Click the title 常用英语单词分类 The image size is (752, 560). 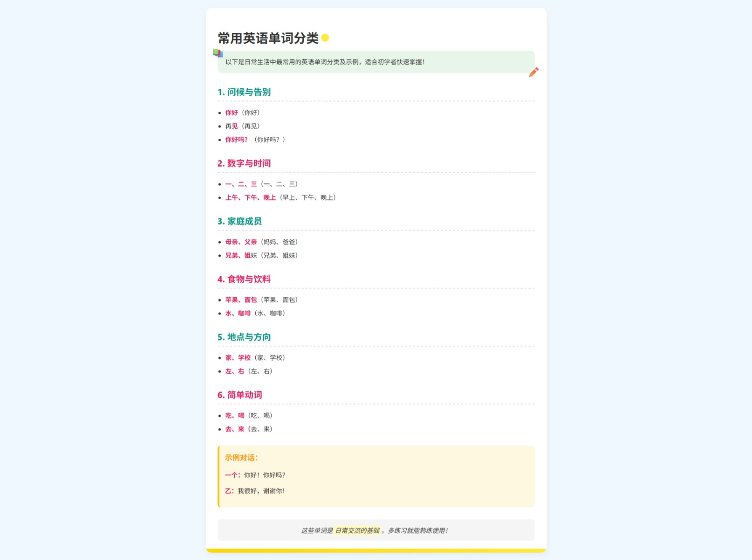[268, 38]
